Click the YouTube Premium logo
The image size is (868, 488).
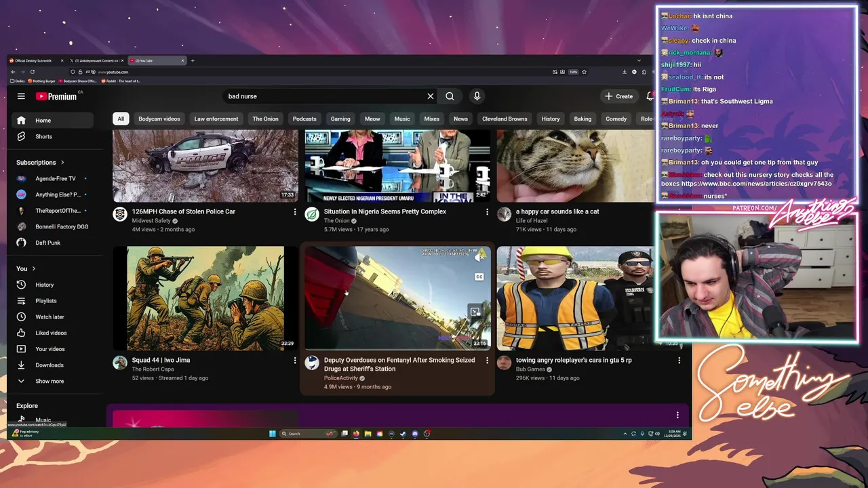click(57, 96)
